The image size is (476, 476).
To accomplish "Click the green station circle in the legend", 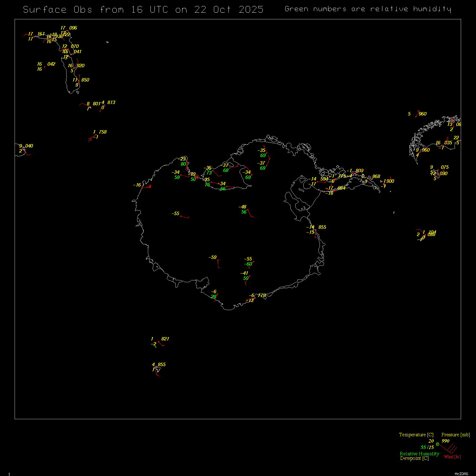I will [437, 444].
